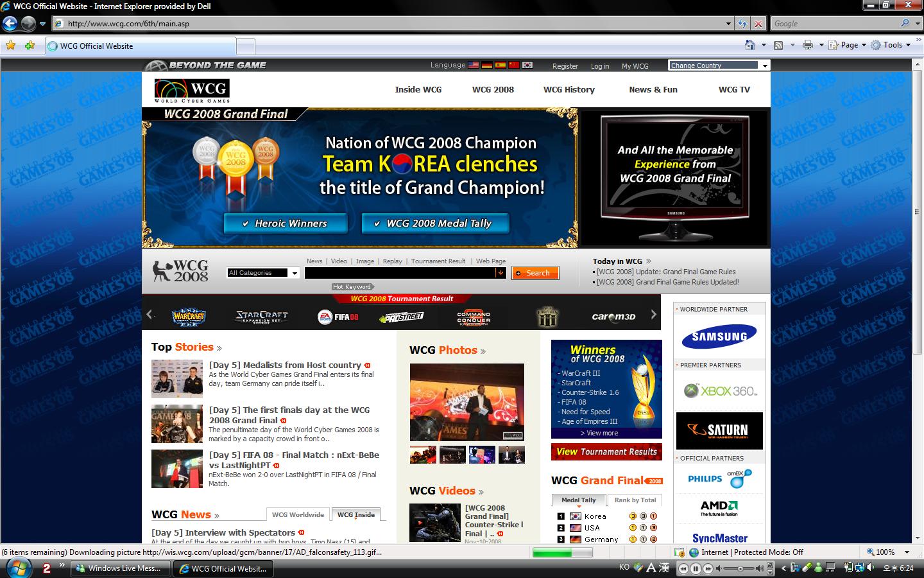Click the RSS feeds icon
This screenshot has height=578, width=924.
coord(778,45)
